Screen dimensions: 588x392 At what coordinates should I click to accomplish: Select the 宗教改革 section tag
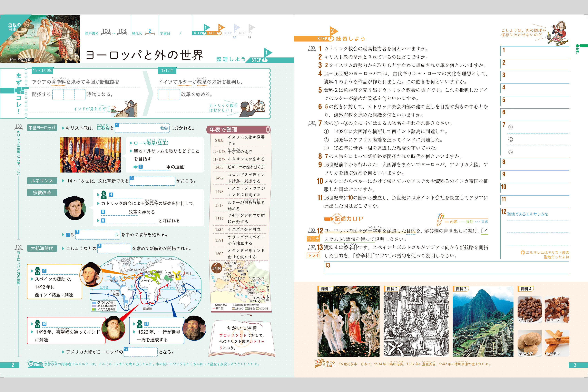42,192
